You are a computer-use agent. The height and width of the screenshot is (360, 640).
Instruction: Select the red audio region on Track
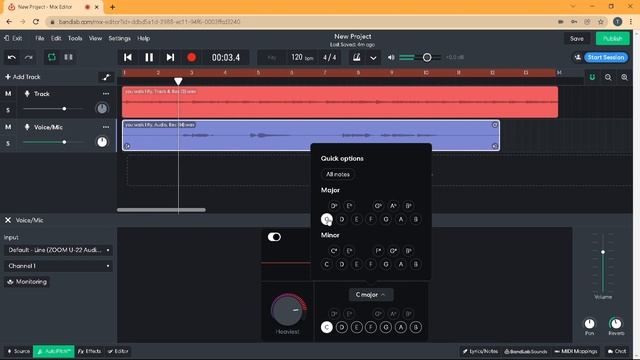click(x=340, y=102)
